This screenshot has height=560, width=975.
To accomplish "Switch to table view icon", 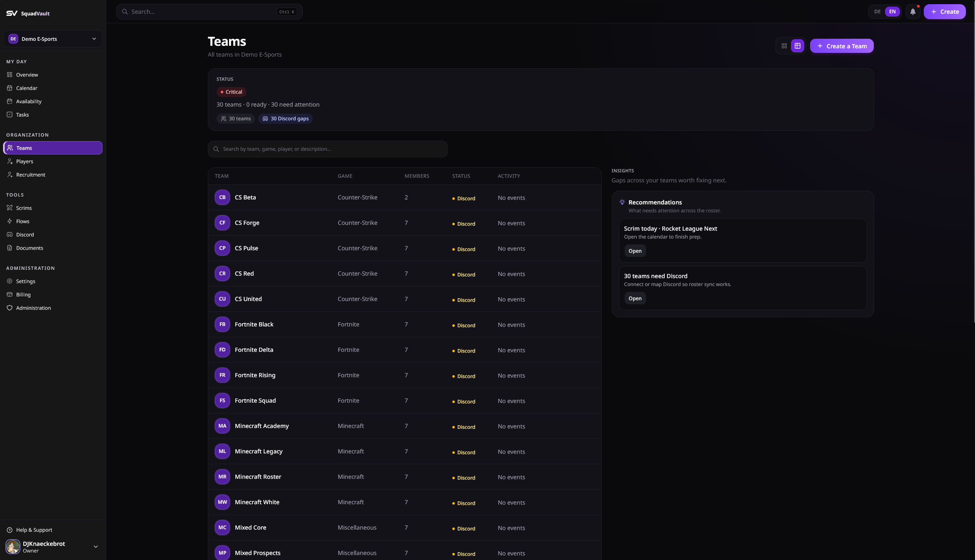I will (798, 46).
